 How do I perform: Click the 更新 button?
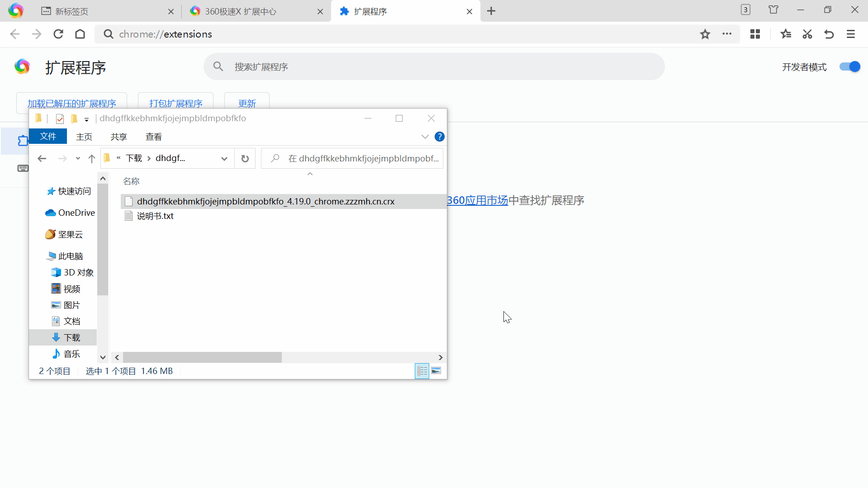[247, 104]
